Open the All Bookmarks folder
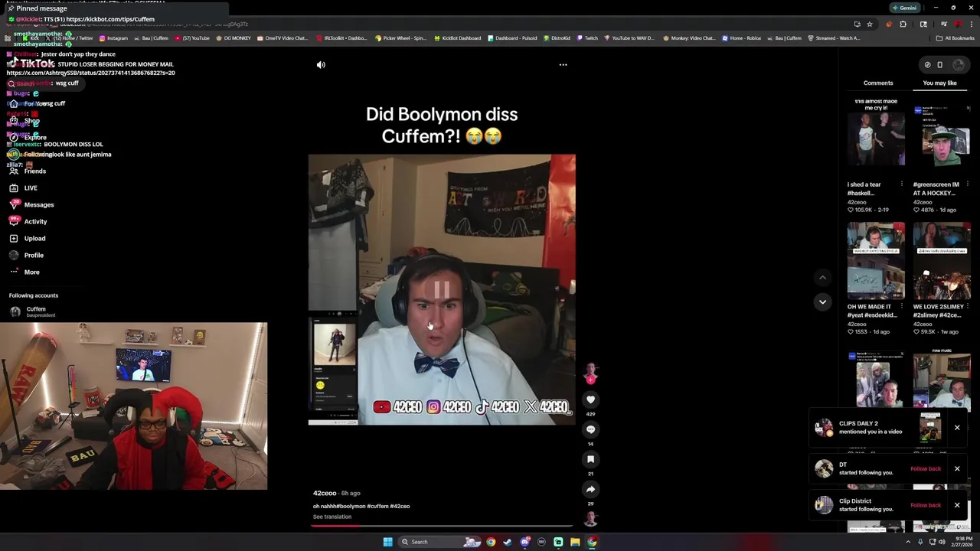 [955, 37]
